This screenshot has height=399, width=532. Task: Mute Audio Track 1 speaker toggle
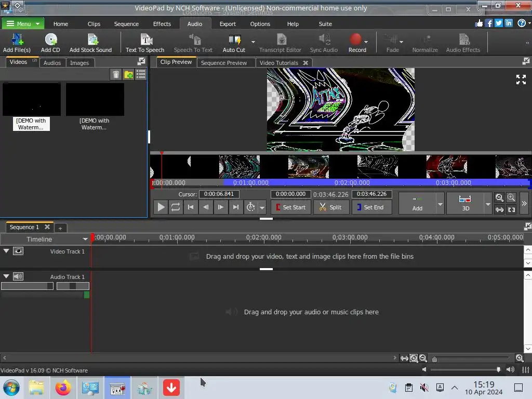[18, 276]
